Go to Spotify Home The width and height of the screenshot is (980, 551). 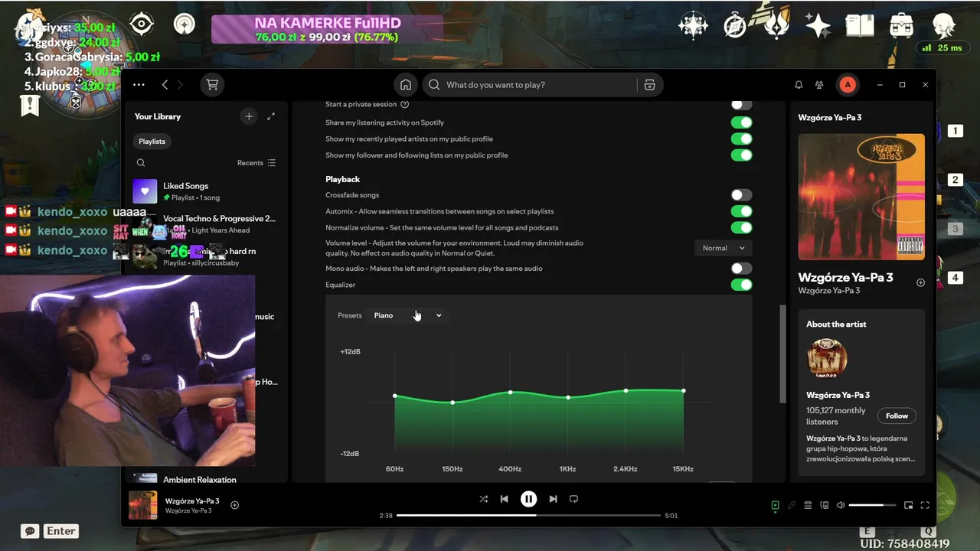[x=406, y=85]
